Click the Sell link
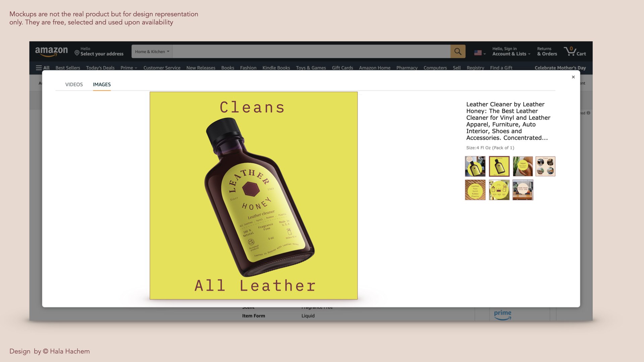 (x=457, y=68)
